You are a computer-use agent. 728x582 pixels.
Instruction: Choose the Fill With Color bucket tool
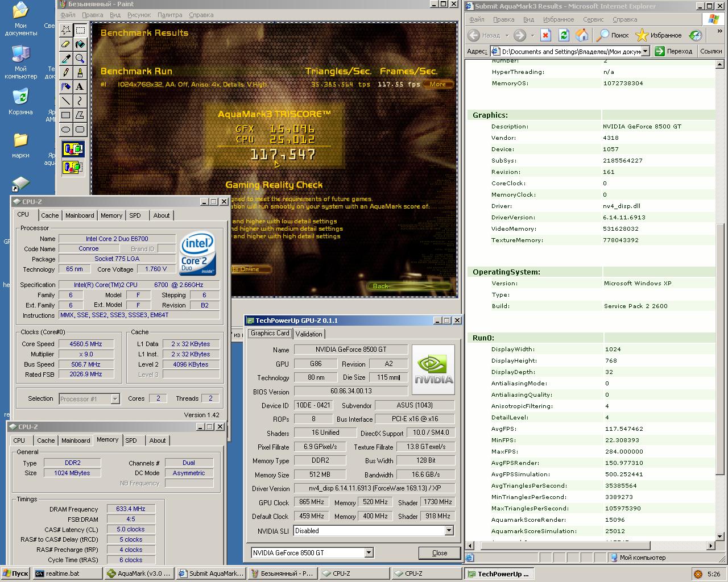[80, 44]
